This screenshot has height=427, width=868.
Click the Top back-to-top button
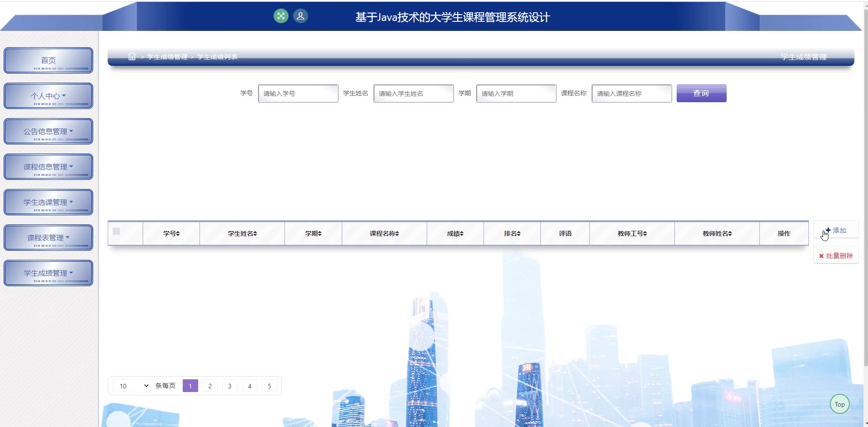click(x=840, y=404)
